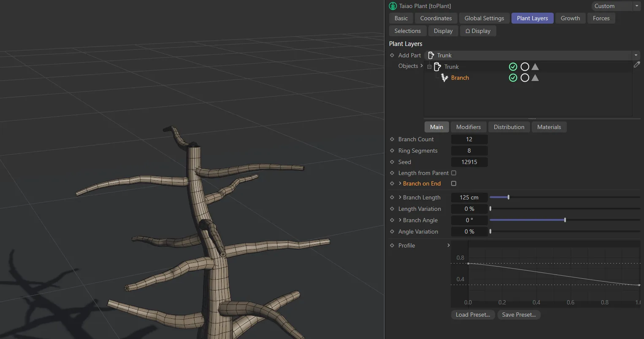Open the Custom preset dropdown
Viewport: 644px width, 339px height.
click(637, 6)
